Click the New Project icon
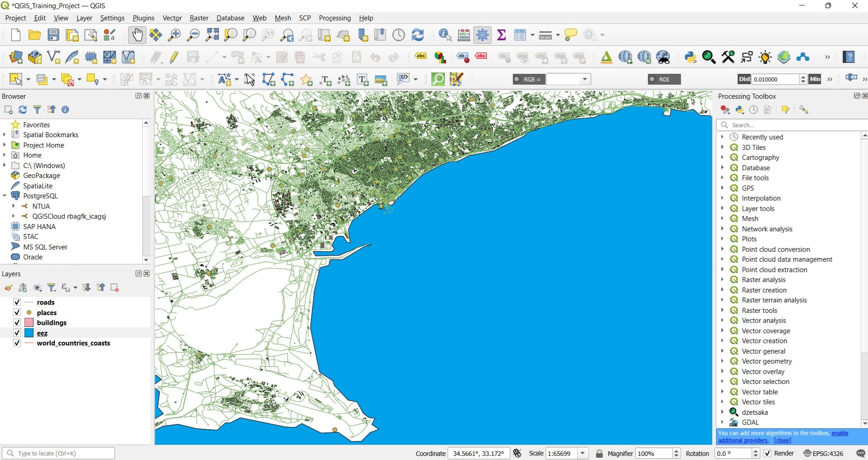The width and height of the screenshot is (868, 460). (x=16, y=35)
